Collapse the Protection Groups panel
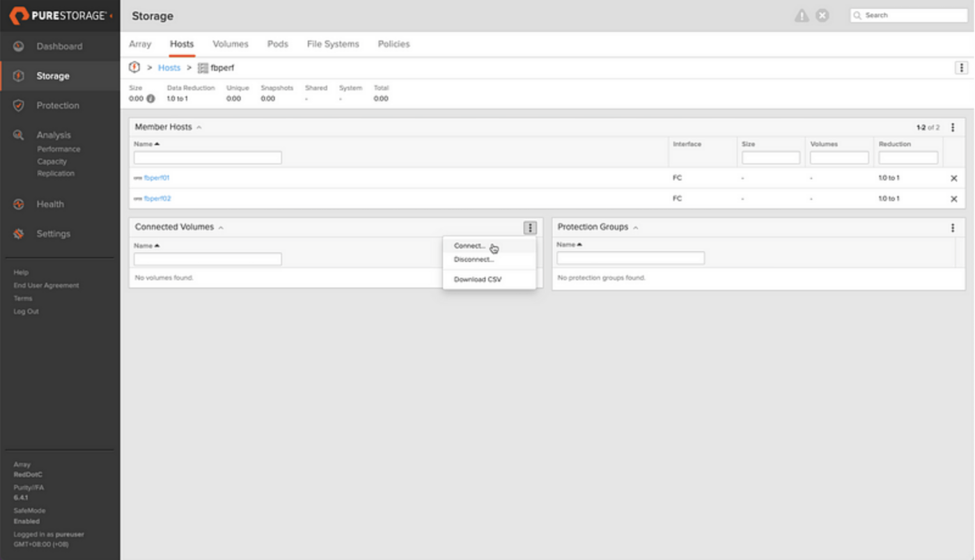 636,228
